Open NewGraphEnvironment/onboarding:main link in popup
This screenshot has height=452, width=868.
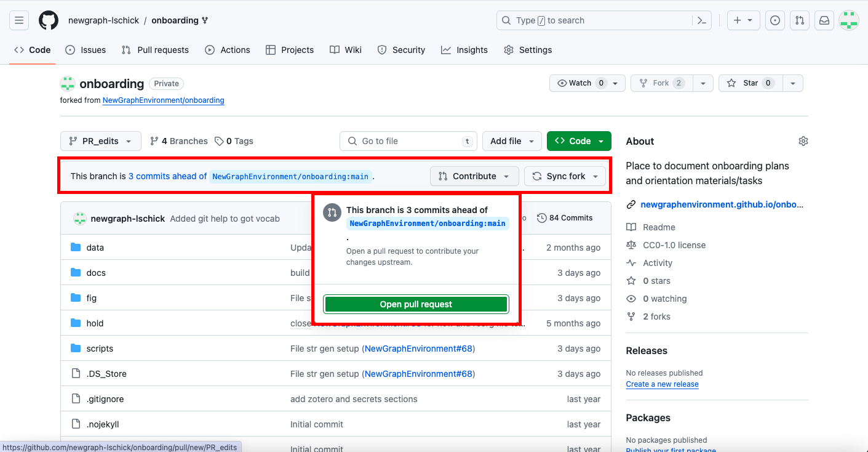pos(428,224)
